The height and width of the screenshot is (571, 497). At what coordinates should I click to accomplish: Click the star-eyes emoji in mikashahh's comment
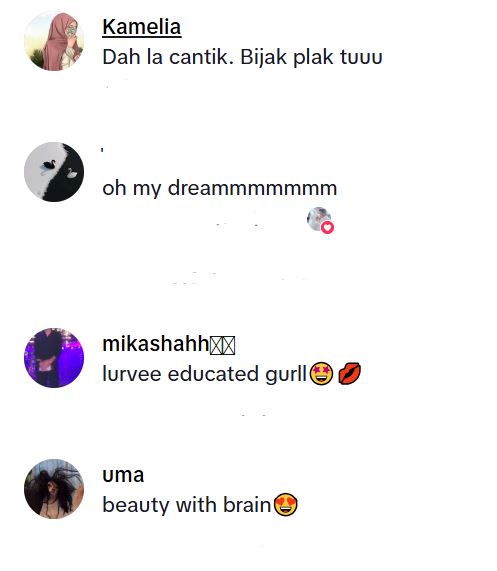(321, 374)
